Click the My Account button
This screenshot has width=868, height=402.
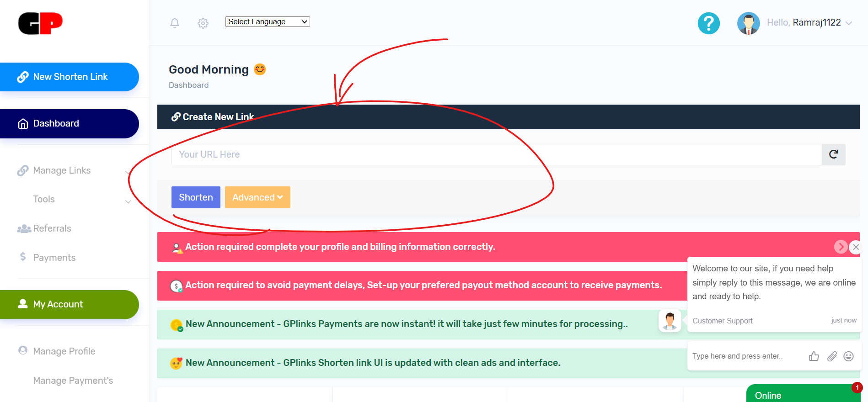70,305
